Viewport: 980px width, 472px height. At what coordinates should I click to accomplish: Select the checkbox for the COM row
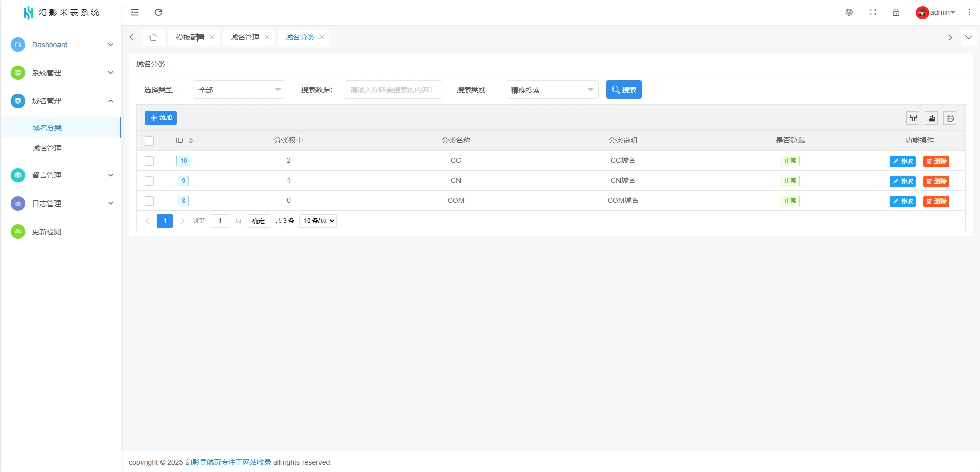149,201
